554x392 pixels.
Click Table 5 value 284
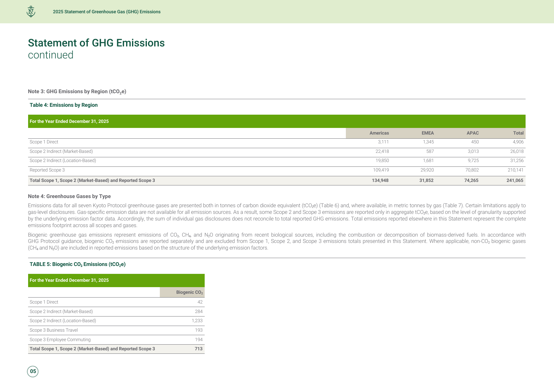click(x=199, y=312)
